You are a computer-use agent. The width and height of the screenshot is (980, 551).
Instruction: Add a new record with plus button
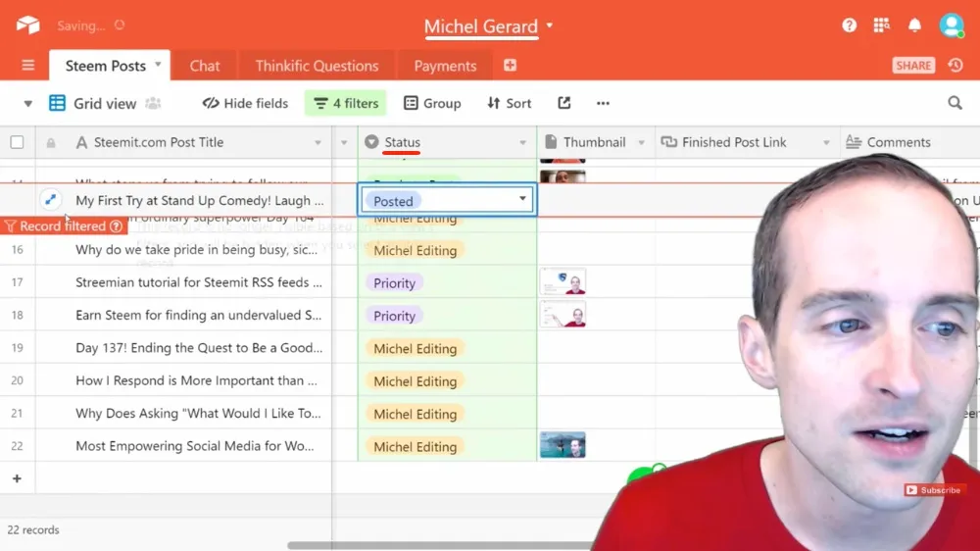(x=17, y=478)
